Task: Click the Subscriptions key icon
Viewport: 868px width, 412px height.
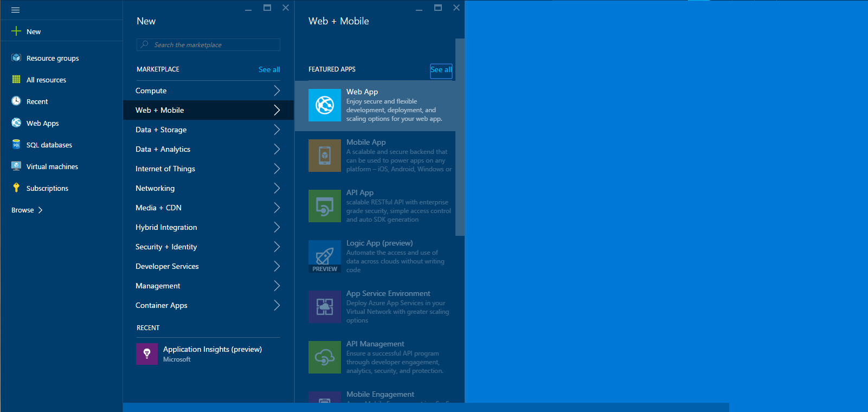Action: point(16,188)
